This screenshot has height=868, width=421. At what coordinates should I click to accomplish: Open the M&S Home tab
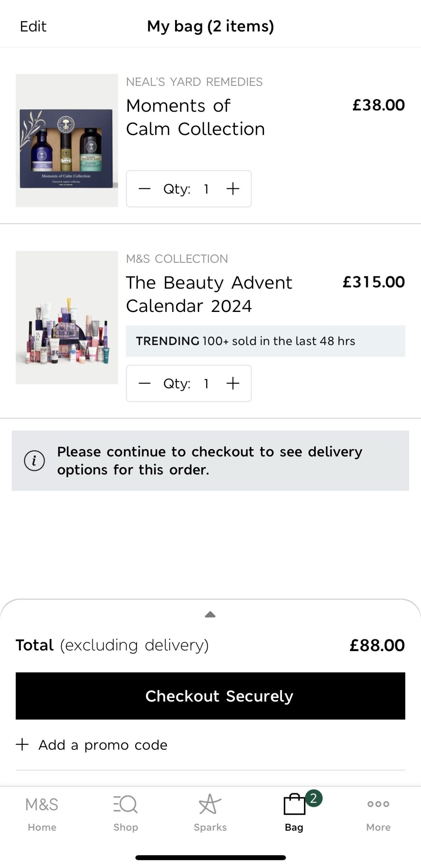42,812
